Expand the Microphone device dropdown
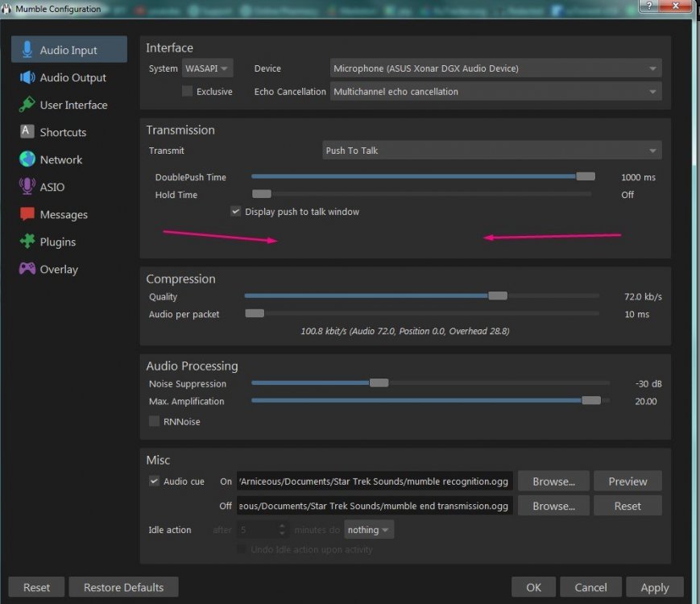Image resolution: width=700 pixels, height=604 pixels. [x=496, y=68]
